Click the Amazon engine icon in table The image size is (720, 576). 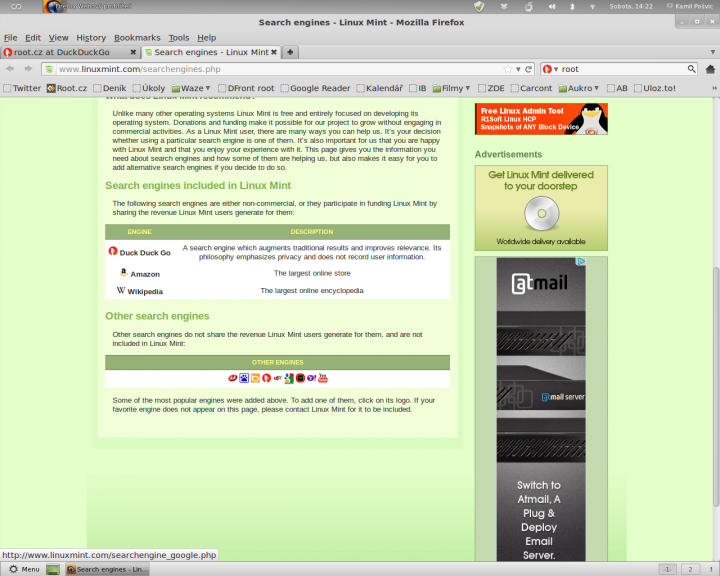[x=124, y=272]
